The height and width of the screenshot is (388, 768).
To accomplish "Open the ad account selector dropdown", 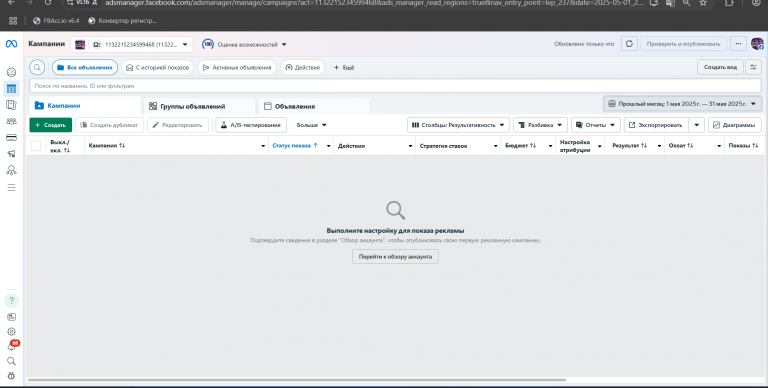I will tap(132, 45).
